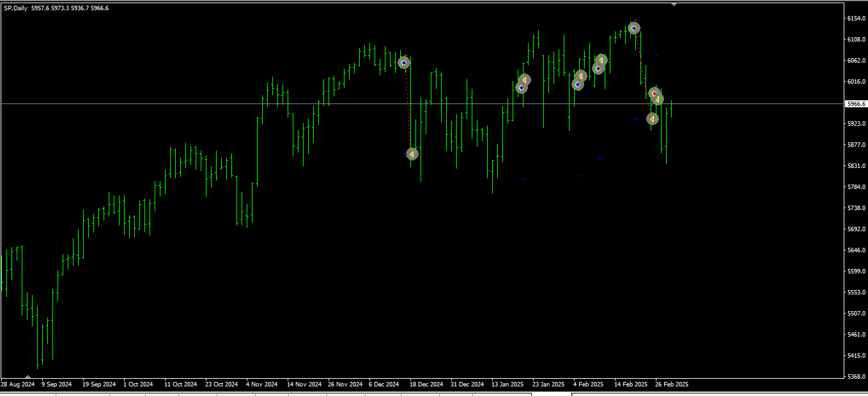Select the blue entry arrow at the chart's February peak
This screenshot has width=868, height=396.
click(x=633, y=28)
